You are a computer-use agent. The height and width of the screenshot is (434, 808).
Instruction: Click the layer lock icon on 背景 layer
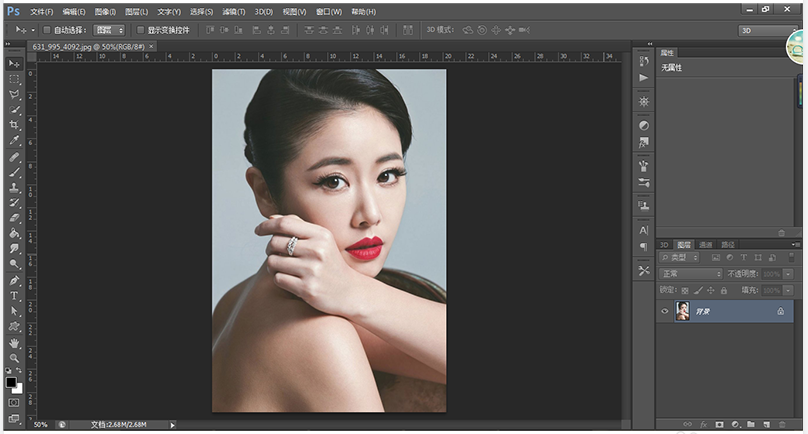coord(779,312)
